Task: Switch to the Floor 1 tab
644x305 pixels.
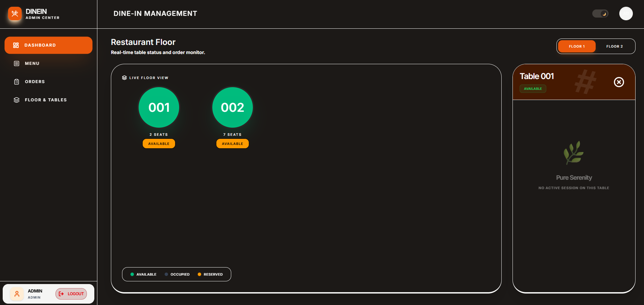Action: [577, 46]
